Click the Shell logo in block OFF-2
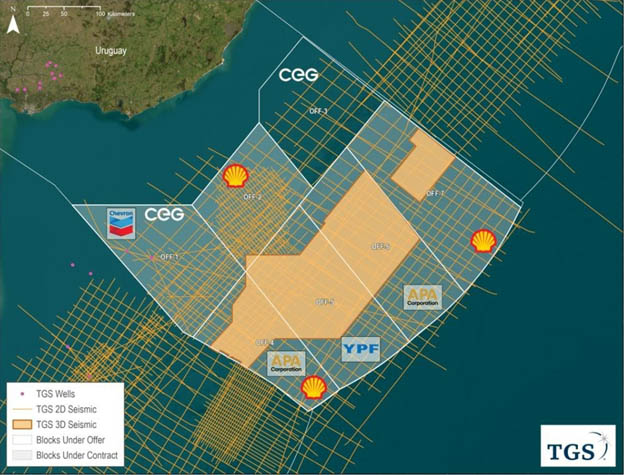This screenshot has height=475, width=624. click(x=236, y=176)
